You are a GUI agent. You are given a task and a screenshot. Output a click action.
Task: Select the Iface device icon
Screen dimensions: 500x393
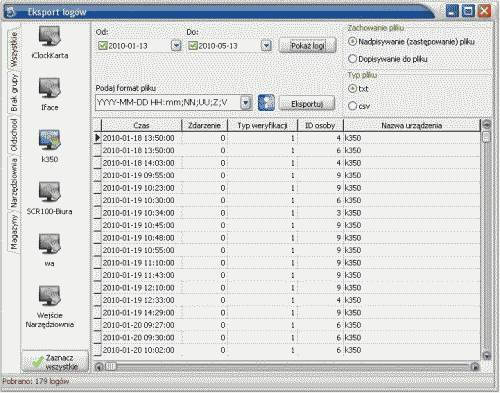[50, 88]
